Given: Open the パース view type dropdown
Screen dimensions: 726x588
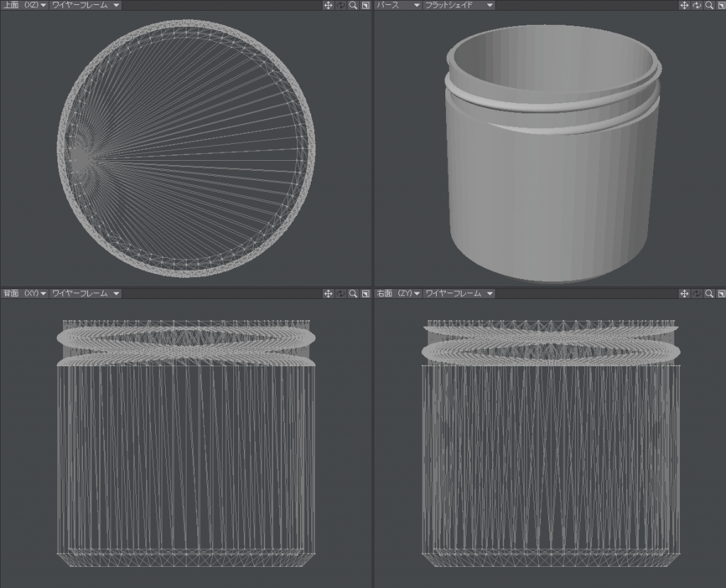Looking at the screenshot, I should (x=398, y=5).
